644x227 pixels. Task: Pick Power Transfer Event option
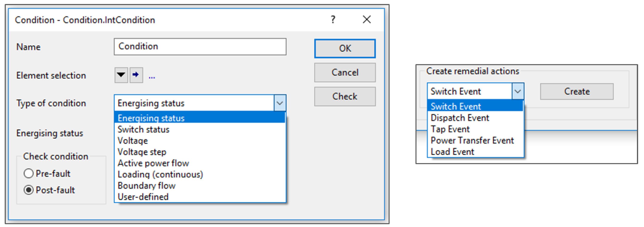[472, 141]
